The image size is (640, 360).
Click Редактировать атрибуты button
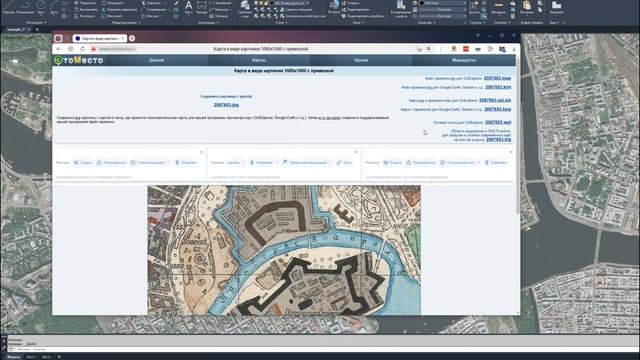[x=362, y=16]
